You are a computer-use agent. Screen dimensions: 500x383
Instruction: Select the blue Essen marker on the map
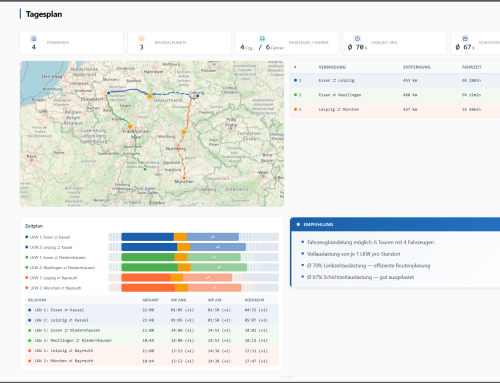click(x=108, y=93)
